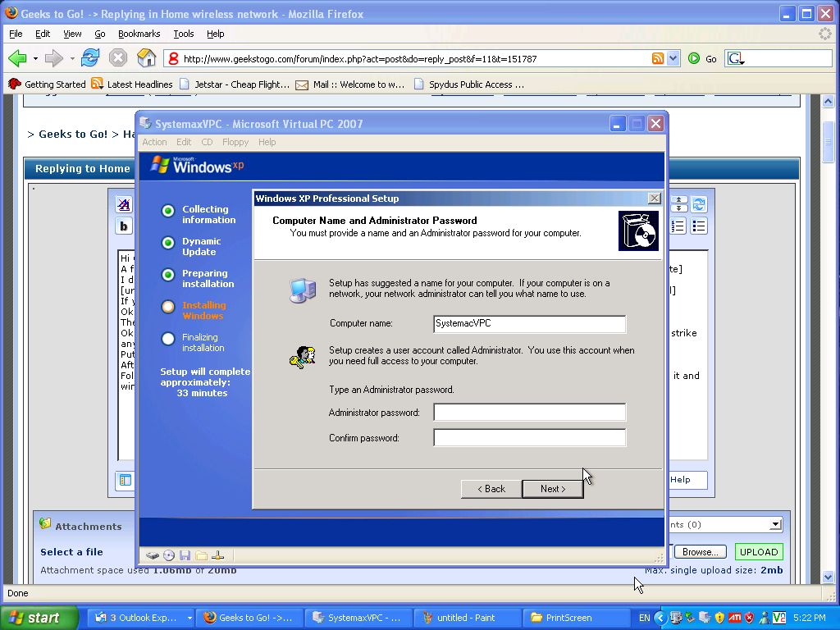Viewport: 840px width, 630px height.
Task: Click hard disk icon in Virtual PC status bar
Action: (x=152, y=555)
